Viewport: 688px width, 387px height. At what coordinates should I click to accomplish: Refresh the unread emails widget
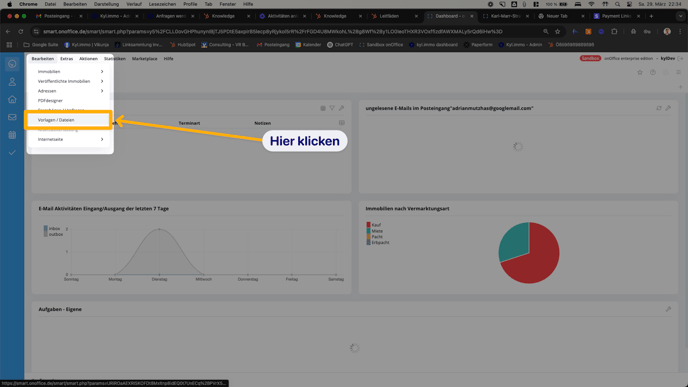659,108
